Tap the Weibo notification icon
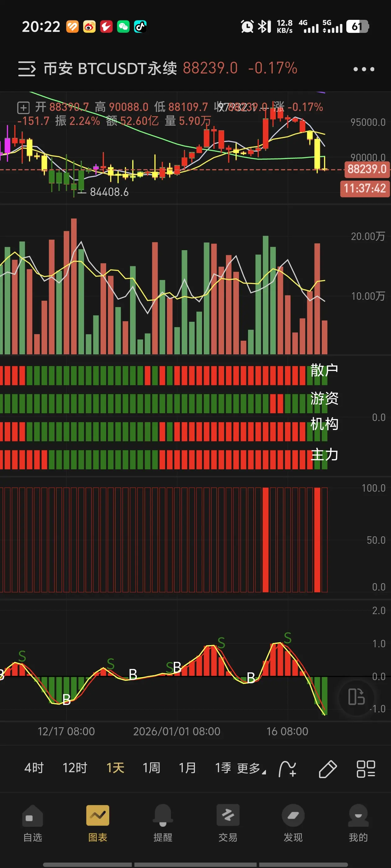 [x=89, y=27]
